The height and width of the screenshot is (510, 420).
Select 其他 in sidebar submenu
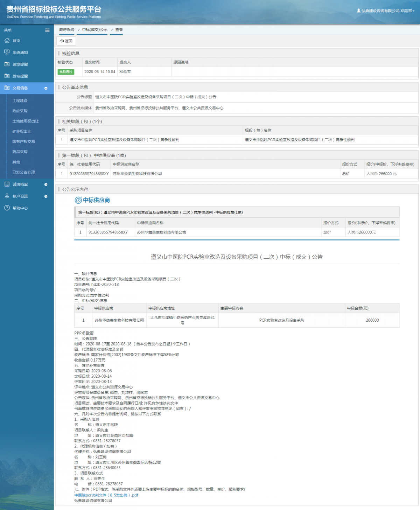tap(16, 162)
